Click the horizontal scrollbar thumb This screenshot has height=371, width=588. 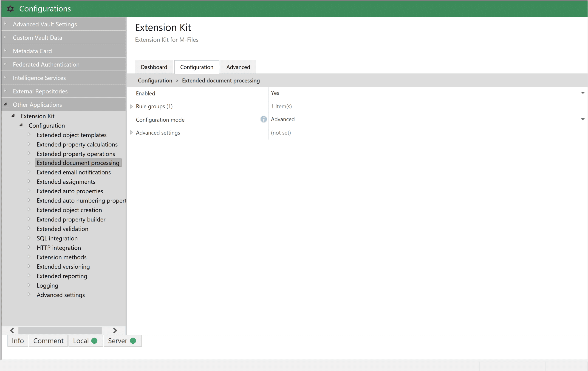[60, 331]
